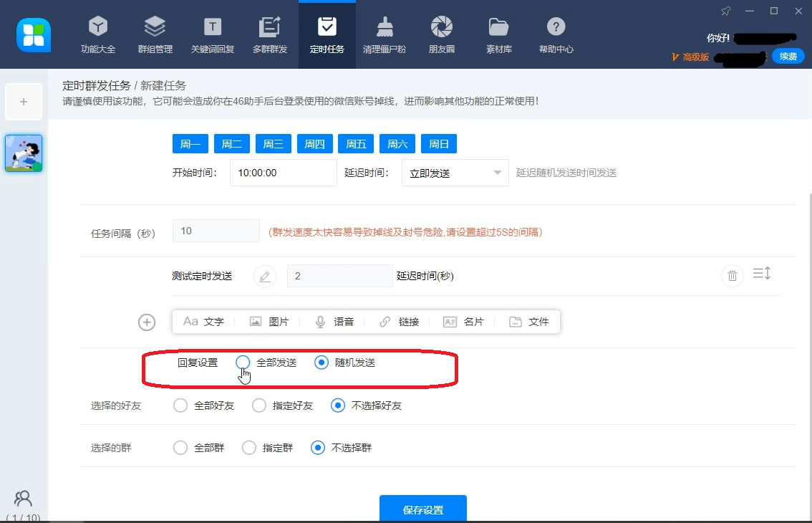This screenshot has height=523, width=812.
Task: Open 多群群发 multi-group sending
Action: [x=270, y=34]
